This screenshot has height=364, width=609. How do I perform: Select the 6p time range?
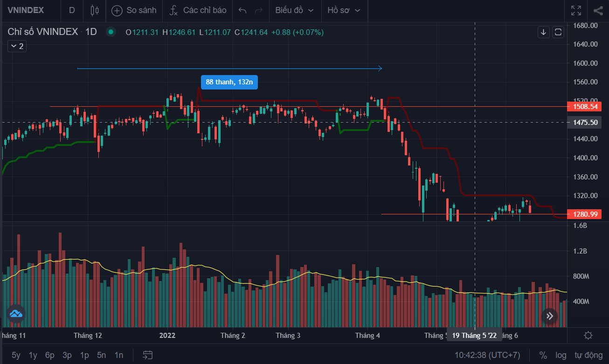click(x=50, y=355)
